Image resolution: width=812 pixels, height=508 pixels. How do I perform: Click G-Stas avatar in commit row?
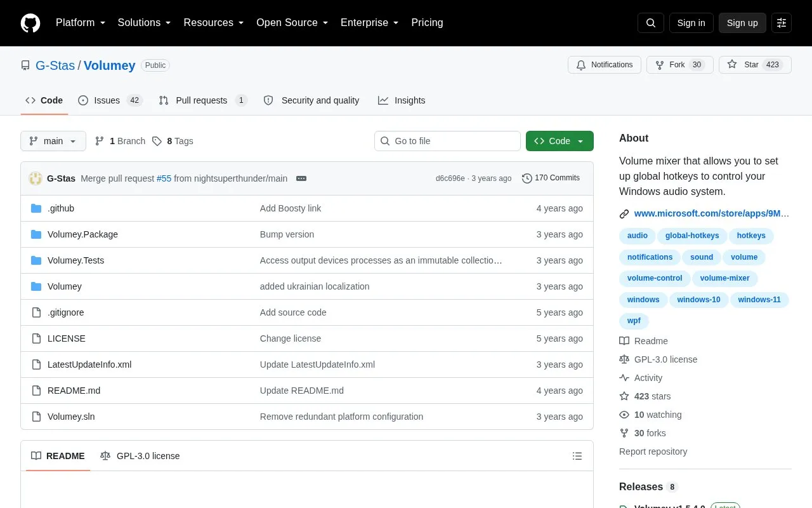pyautogui.click(x=36, y=178)
